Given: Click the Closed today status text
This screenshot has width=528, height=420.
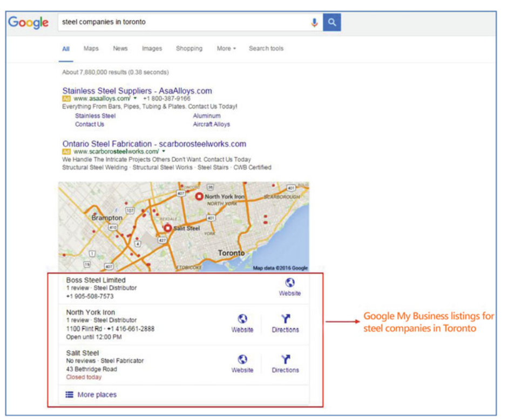Looking at the screenshot, I should 84,377.
